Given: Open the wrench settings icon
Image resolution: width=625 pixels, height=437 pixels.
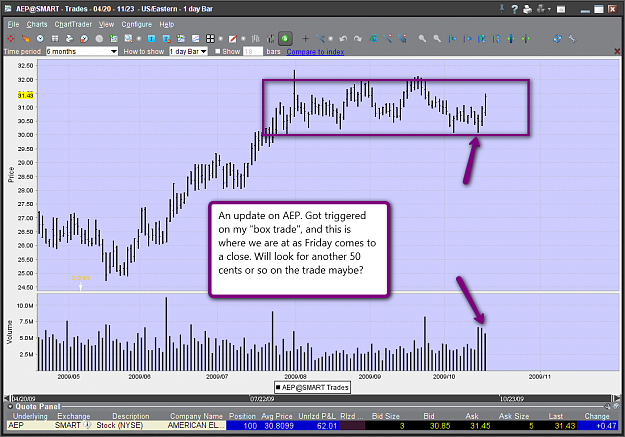Looking at the screenshot, I should pos(572,39).
